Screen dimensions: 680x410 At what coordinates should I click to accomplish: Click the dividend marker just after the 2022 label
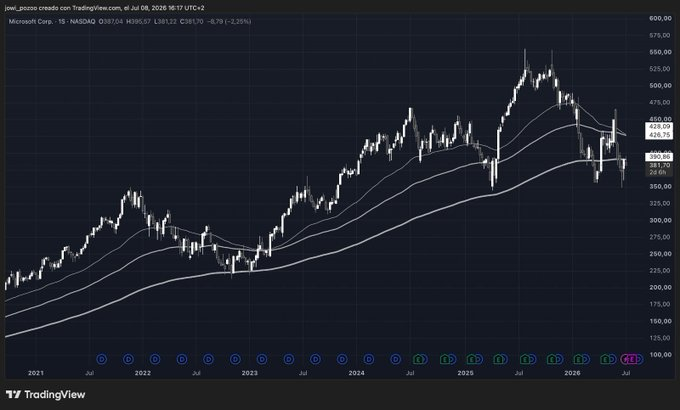click(155, 359)
